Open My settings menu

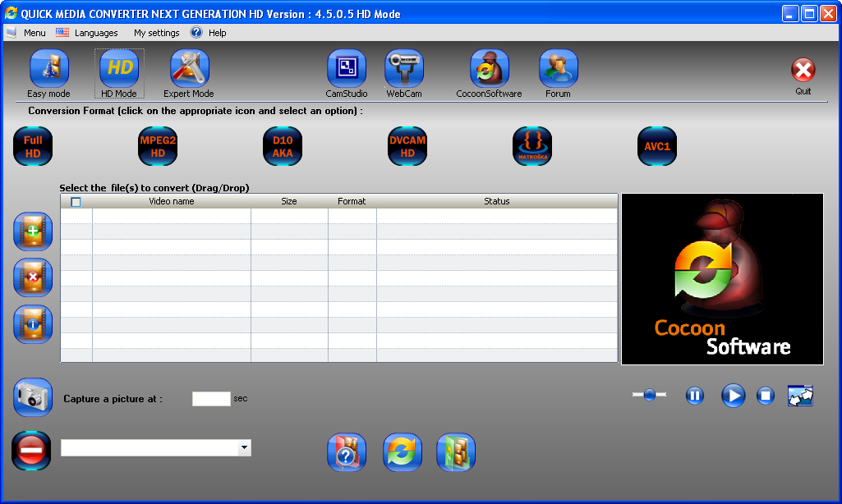(156, 33)
